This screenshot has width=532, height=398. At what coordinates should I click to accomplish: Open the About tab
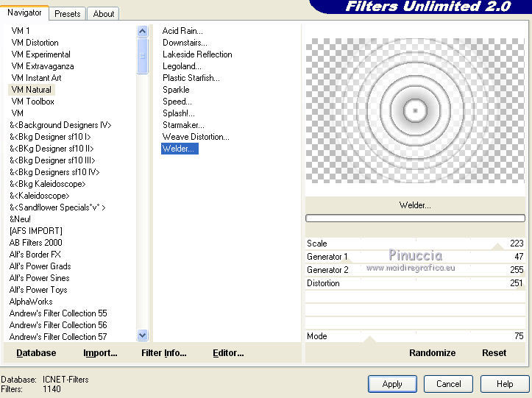104,14
